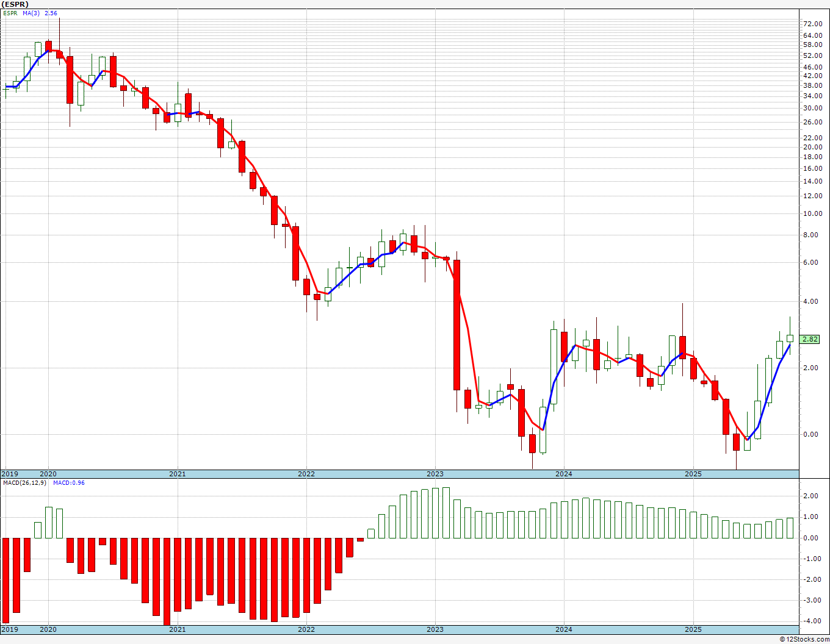Viewport: 830px width, 644px height.
Task: Select 2022 on the price chart time axis
Action: pyautogui.click(x=306, y=474)
